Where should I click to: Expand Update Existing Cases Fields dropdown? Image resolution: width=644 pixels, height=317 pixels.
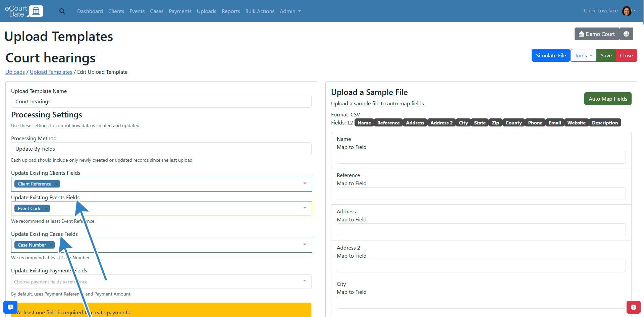pos(305,245)
